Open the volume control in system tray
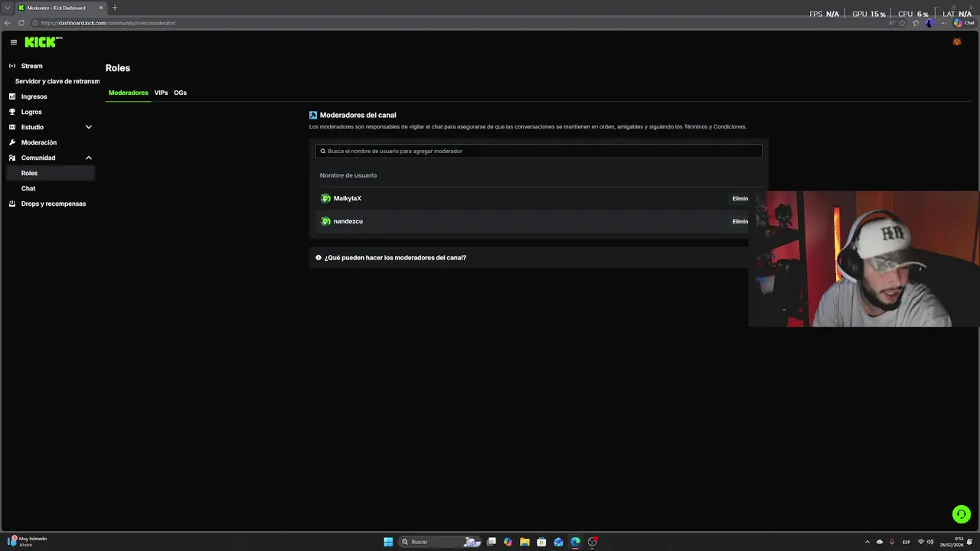This screenshot has height=551, width=980. coord(930,542)
